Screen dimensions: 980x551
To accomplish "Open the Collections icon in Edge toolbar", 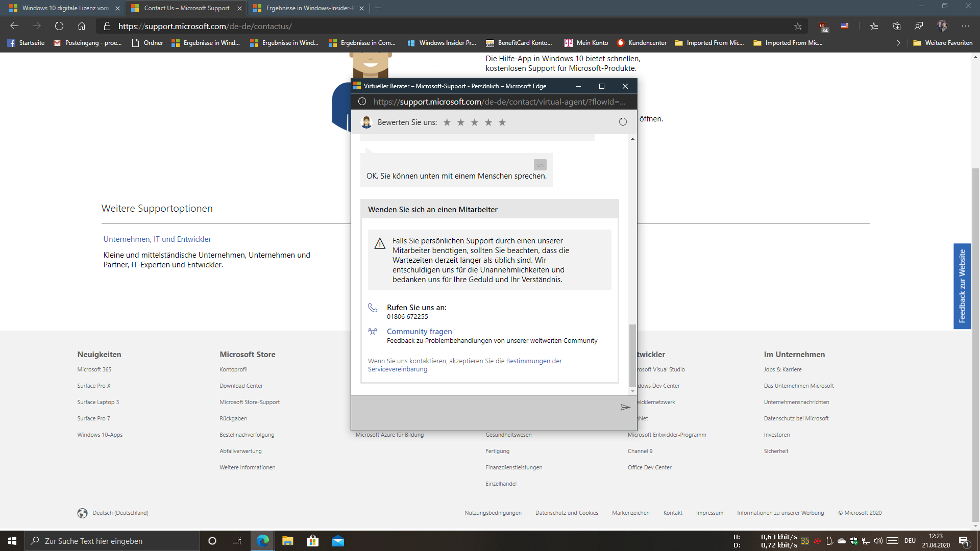I will point(896,26).
